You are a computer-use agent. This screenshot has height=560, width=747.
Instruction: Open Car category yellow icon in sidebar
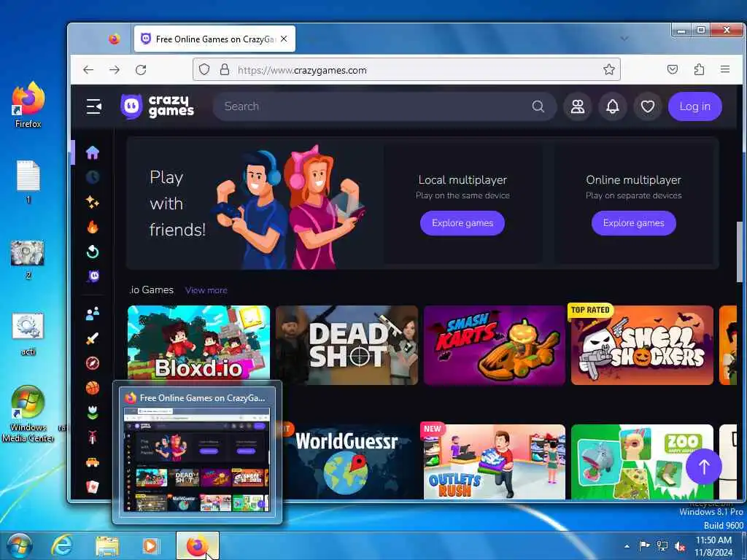pyautogui.click(x=93, y=462)
